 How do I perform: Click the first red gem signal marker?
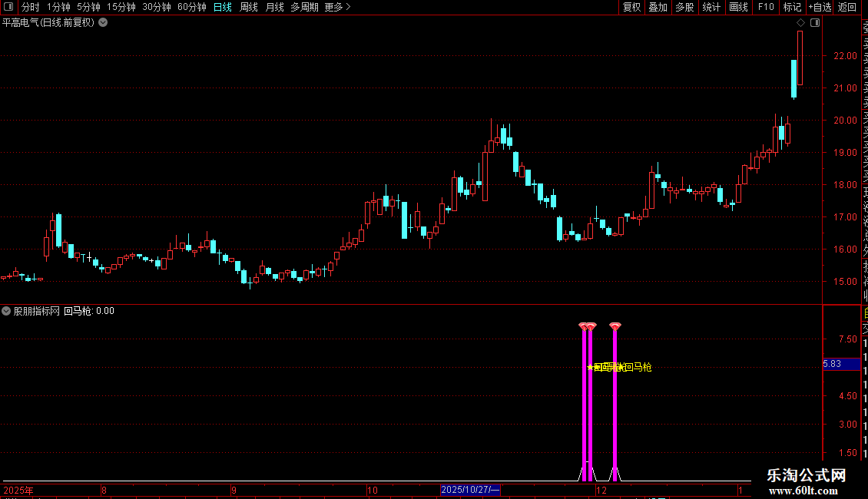click(x=583, y=326)
